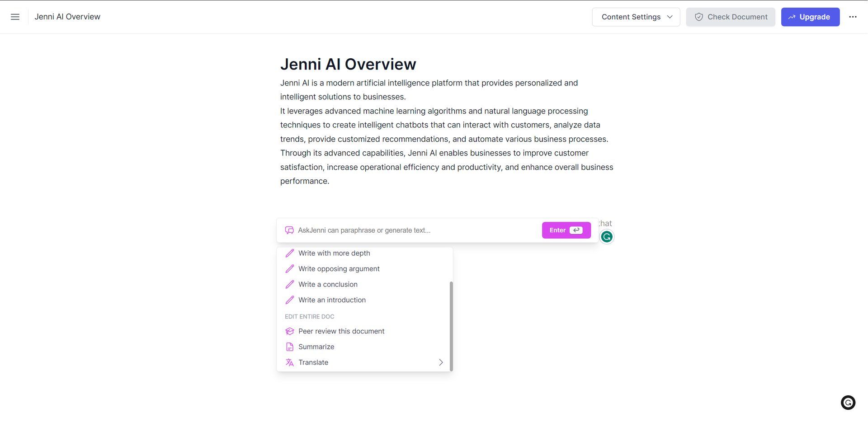Click the suggestion menu scrollbar
This screenshot has width=868, height=422.
pyautogui.click(x=451, y=326)
